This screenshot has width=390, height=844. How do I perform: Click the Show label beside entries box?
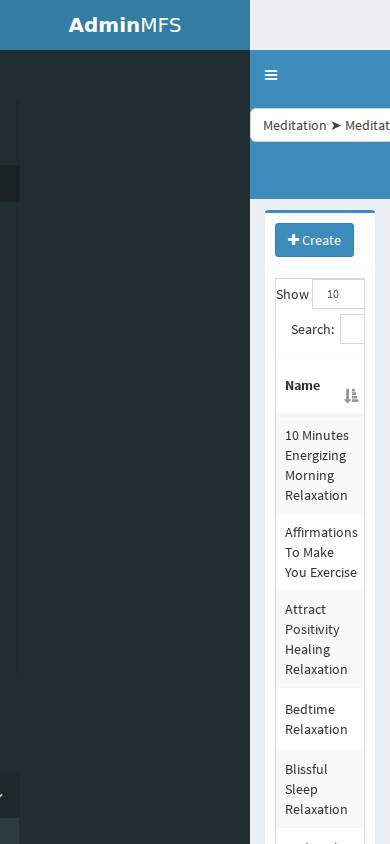(x=293, y=294)
